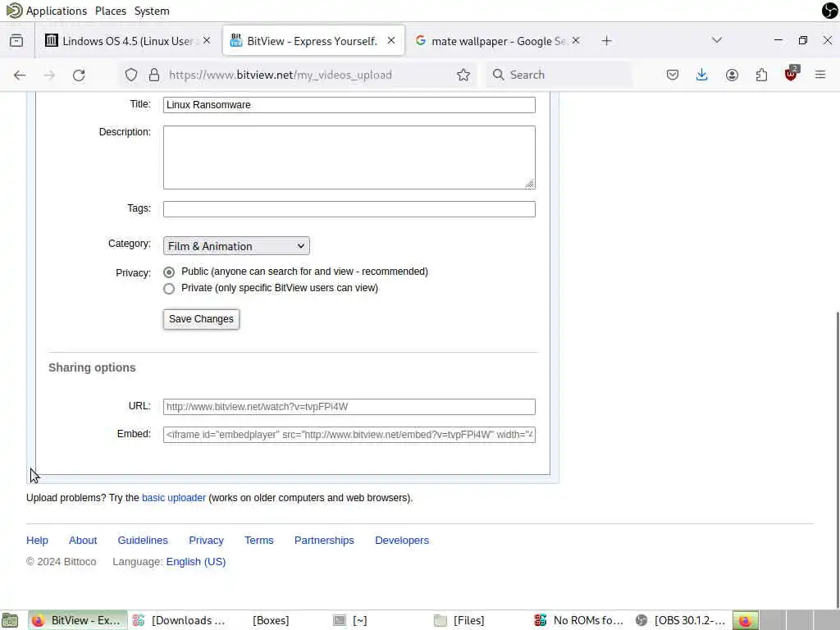Click the sharing URL field
The image size is (840, 630).
[x=349, y=407]
